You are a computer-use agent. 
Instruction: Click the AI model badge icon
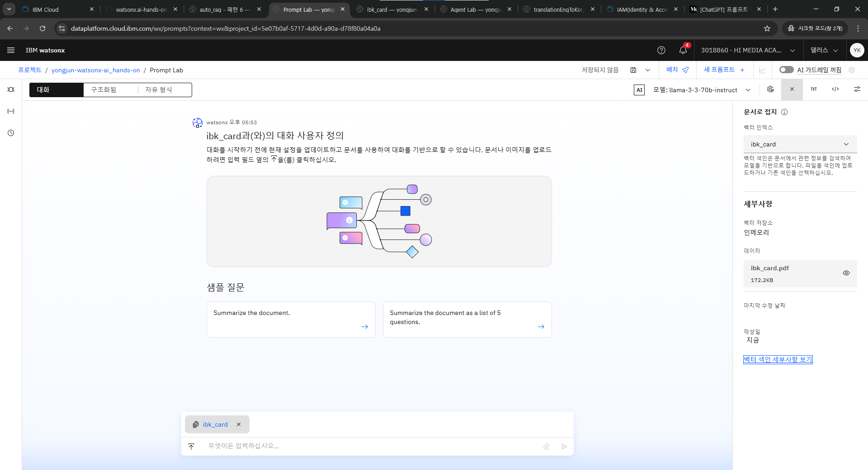pyautogui.click(x=639, y=90)
